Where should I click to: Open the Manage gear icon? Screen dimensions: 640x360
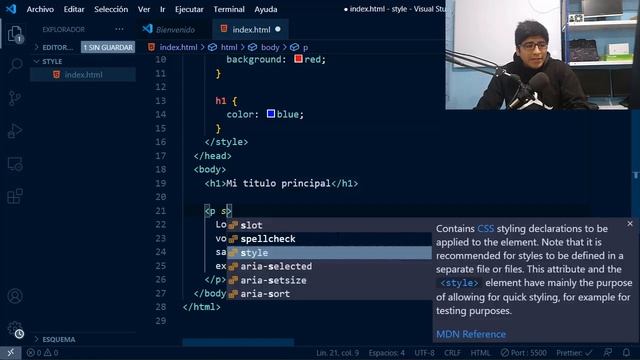click(x=15, y=329)
